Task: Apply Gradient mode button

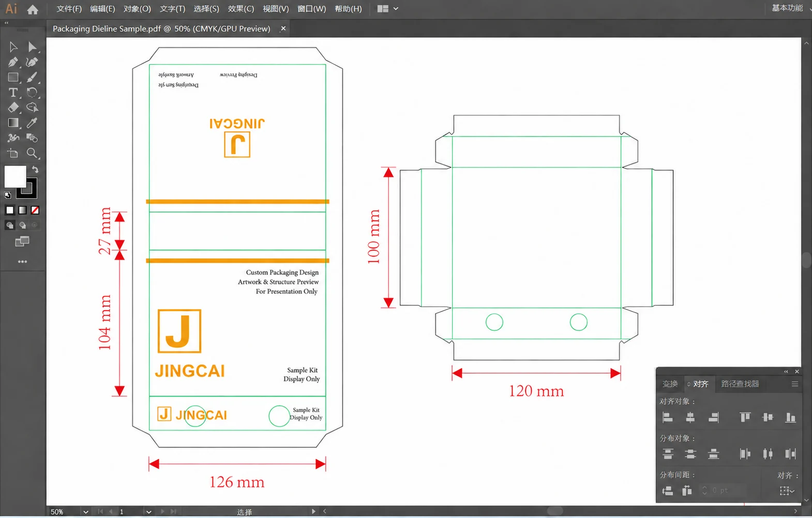Action: 22,210
